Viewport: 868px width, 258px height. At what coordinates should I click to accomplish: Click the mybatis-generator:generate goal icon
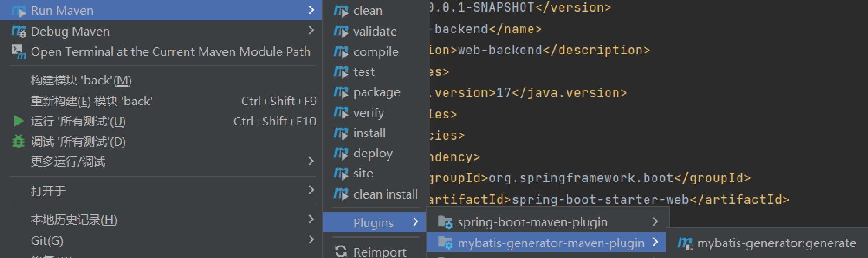tap(685, 243)
